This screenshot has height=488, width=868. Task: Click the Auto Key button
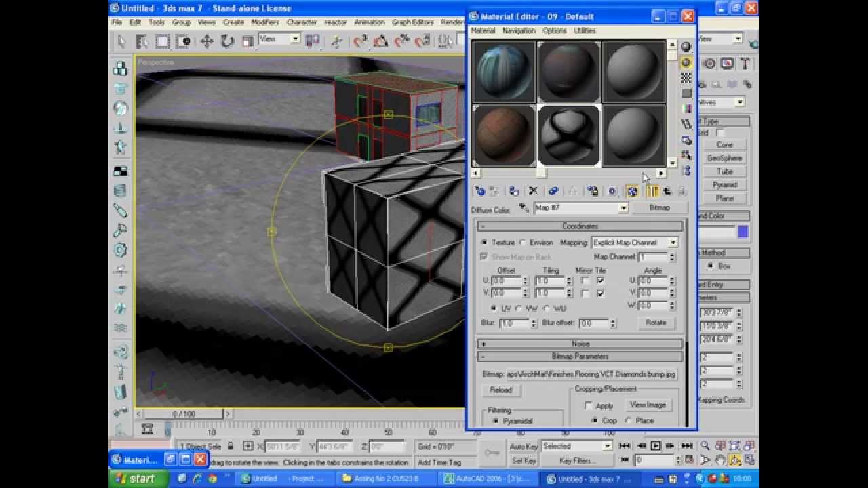[x=524, y=446]
